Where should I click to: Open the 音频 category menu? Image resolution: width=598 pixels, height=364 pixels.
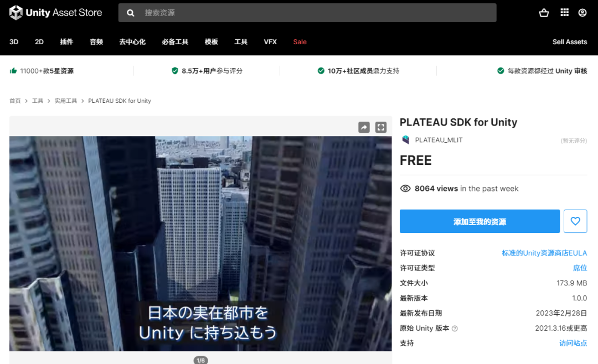96,42
